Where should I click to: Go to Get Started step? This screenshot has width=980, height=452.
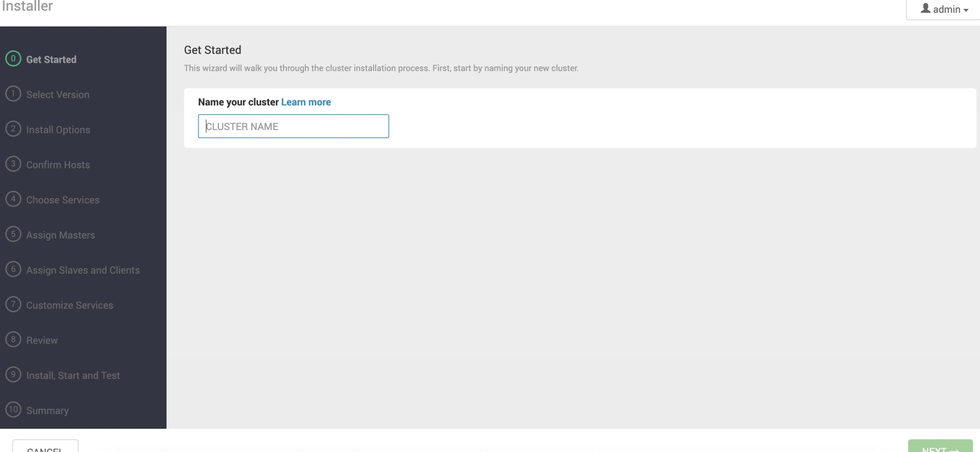coord(51,60)
